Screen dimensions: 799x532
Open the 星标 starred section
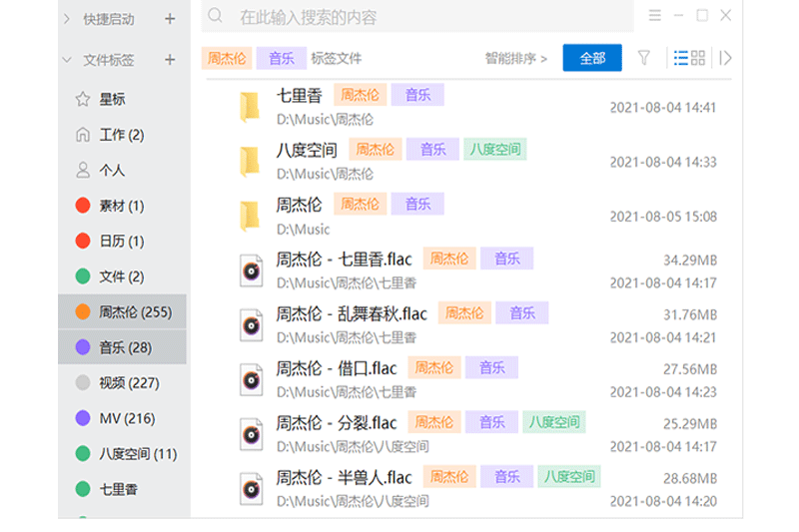pyautogui.click(x=112, y=100)
